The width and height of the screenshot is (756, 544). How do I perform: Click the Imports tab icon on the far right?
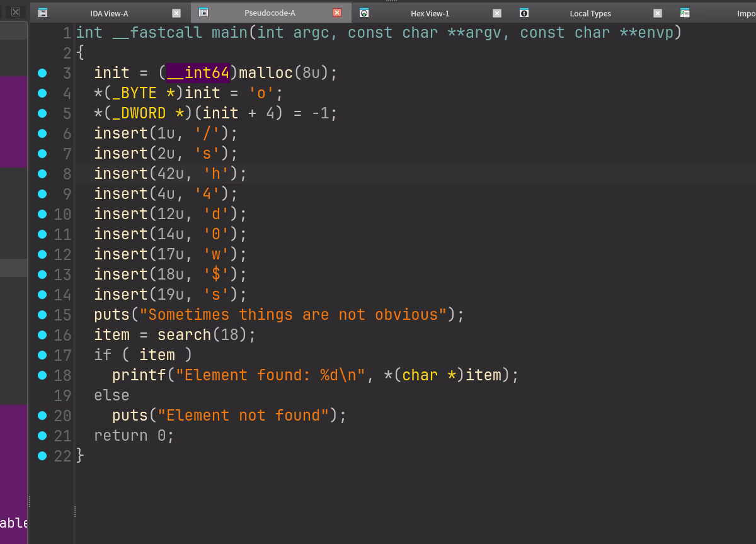pyautogui.click(x=684, y=12)
